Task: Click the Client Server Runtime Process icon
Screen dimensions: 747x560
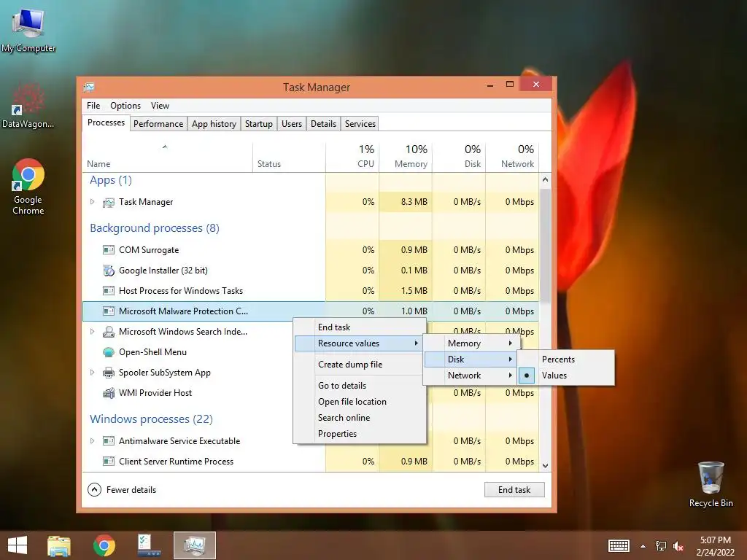Action: click(x=109, y=462)
